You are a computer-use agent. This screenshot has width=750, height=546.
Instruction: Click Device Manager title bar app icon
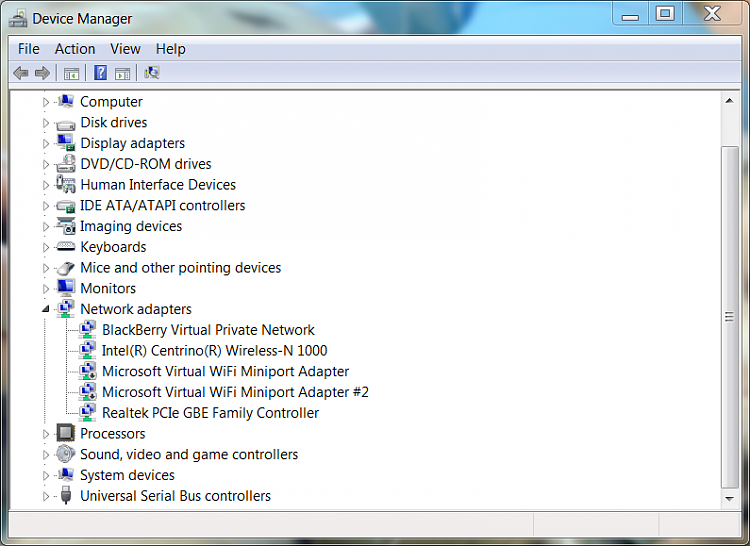[18, 19]
